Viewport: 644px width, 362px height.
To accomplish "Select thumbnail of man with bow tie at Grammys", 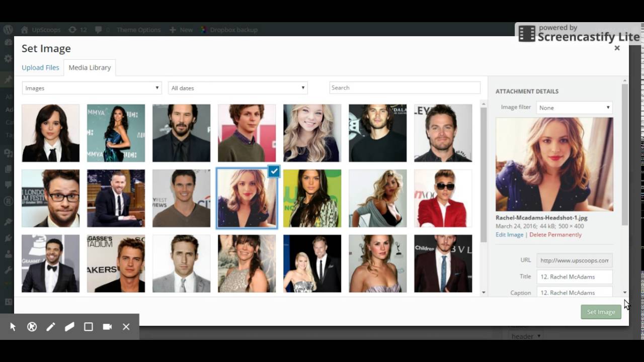I will click(50, 263).
